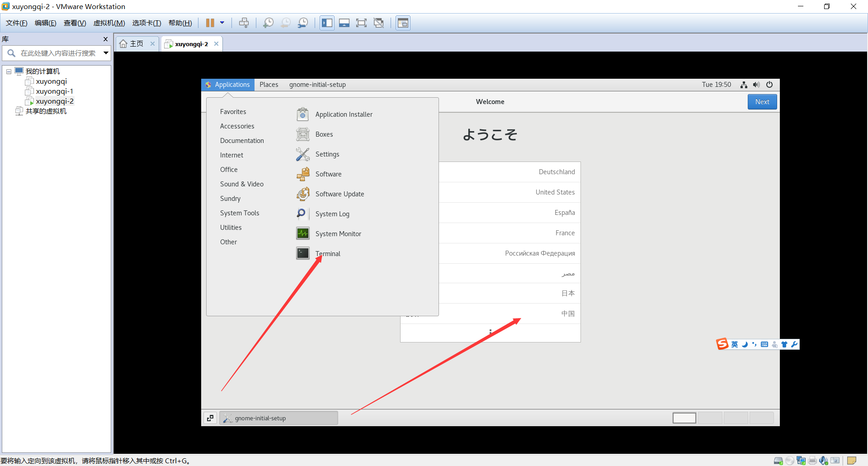Click the GNOME volume speaker icon
868x466 pixels.
[x=756, y=85]
